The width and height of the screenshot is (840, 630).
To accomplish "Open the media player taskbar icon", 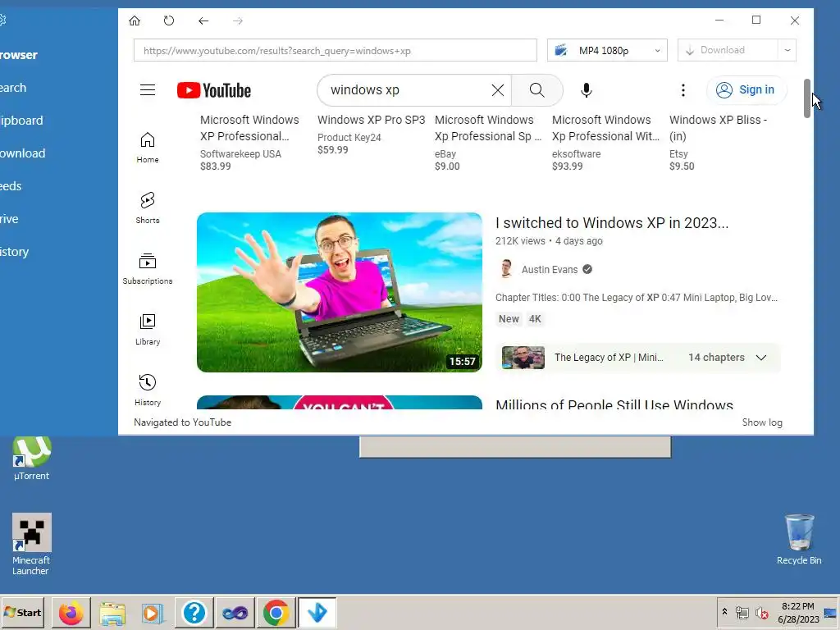I will 153,612.
